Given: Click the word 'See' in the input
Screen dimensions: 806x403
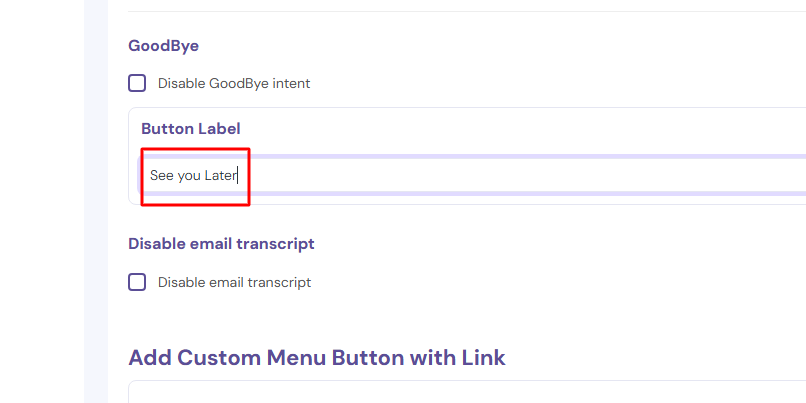Looking at the screenshot, I should (x=161, y=176).
